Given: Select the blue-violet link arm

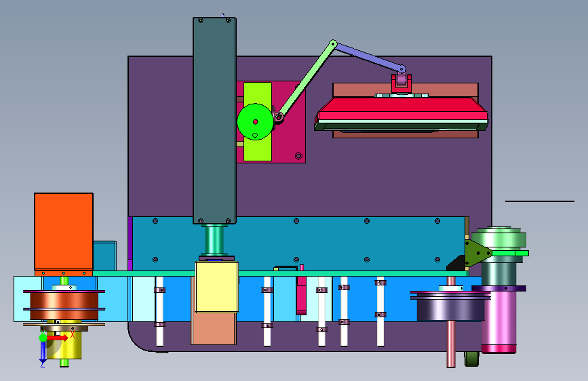Looking at the screenshot, I should [x=369, y=57].
